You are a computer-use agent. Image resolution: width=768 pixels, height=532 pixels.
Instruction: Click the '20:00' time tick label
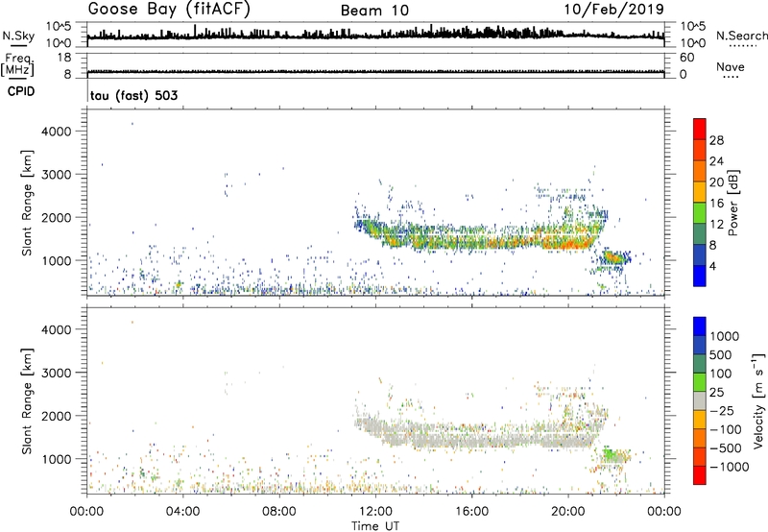[568, 512]
